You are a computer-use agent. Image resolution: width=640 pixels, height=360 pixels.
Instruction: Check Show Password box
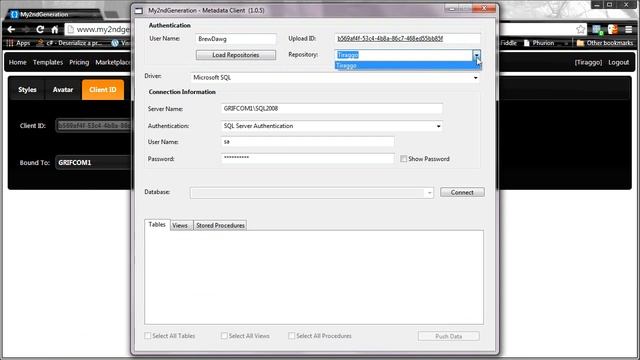tap(403, 159)
